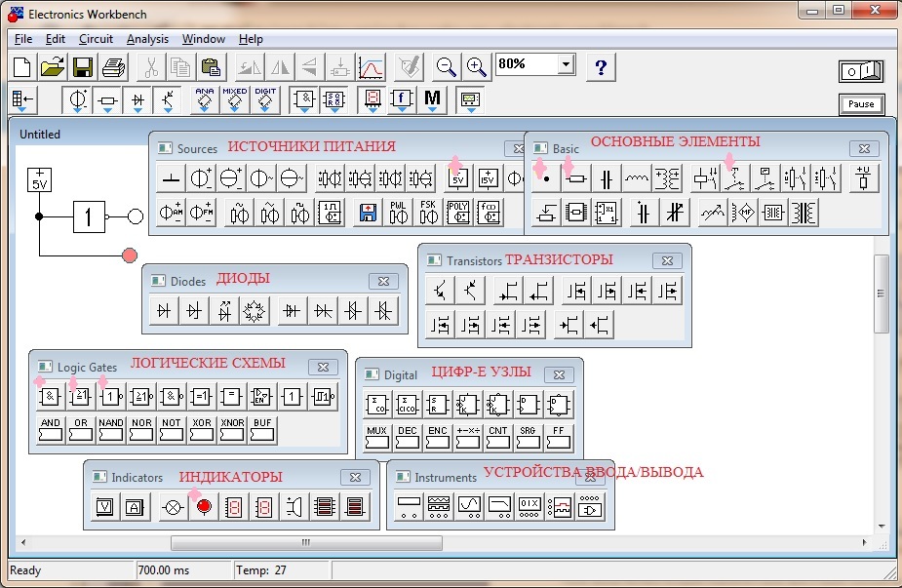Screen dimensions: 902x588
Task: Open the Transistors parts bin dropdown
Action: (x=168, y=100)
